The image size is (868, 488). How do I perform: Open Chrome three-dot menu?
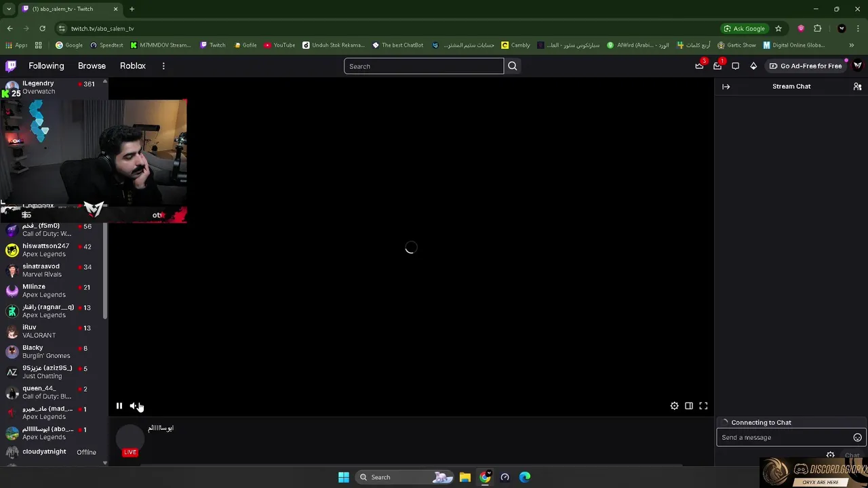pos(858,28)
